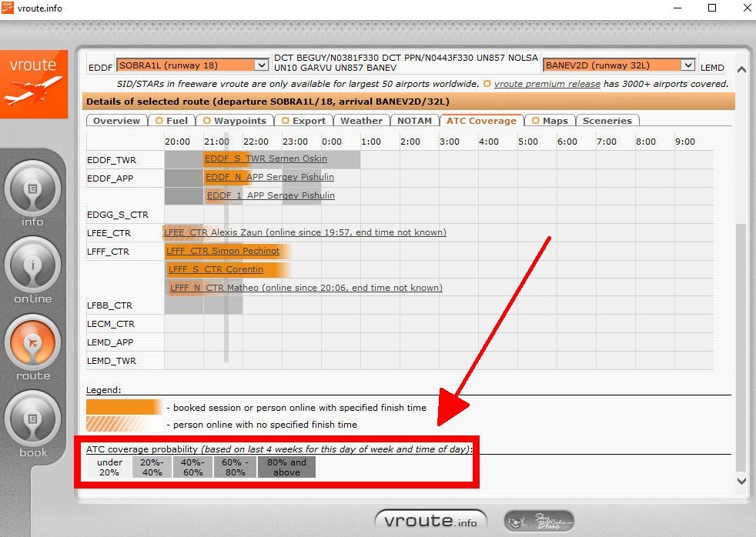Switch to the Overview tab

116,121
